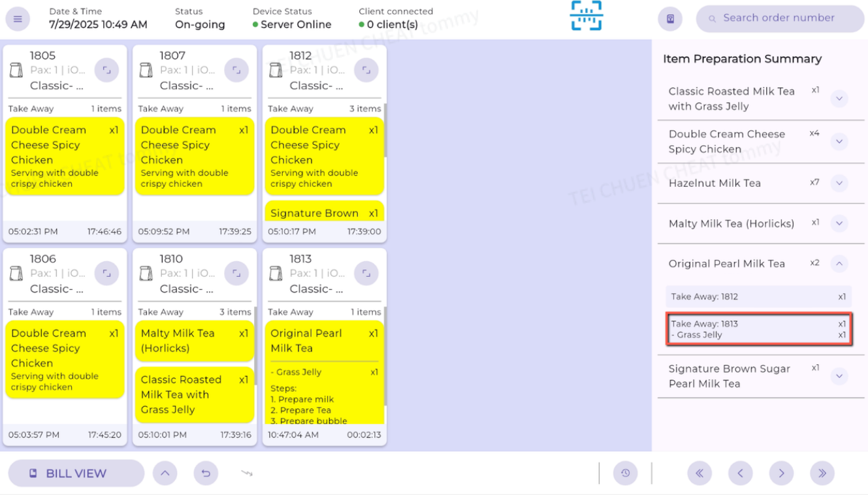Jump to the last page
Image resolution: width=868 pixels, height=495 pixels.
point(822,473)
